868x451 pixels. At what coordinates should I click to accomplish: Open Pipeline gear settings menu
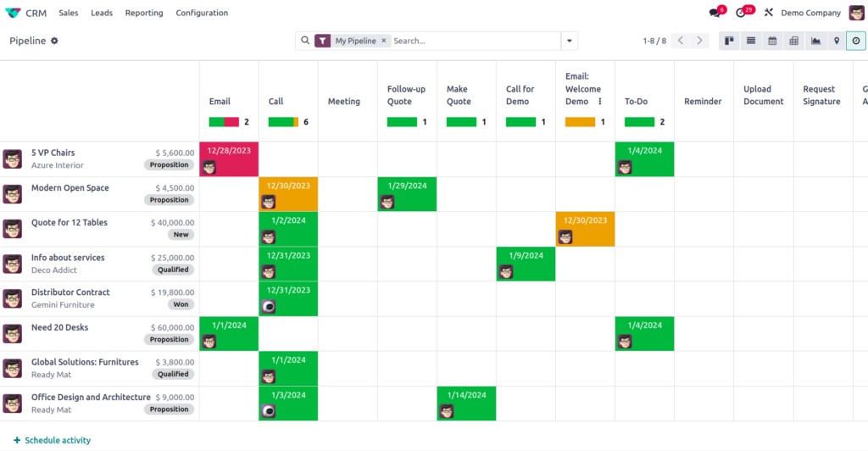pyautogui.click(x=55, y=41)
